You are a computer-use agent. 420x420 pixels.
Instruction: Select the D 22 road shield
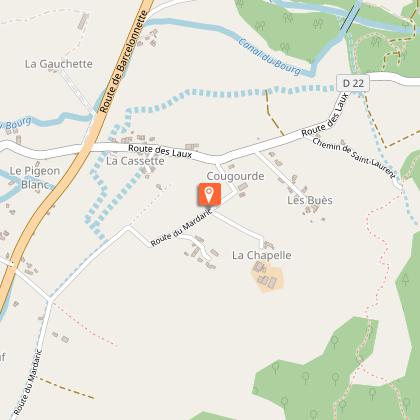pyautogui.click(x=353, y=83)
